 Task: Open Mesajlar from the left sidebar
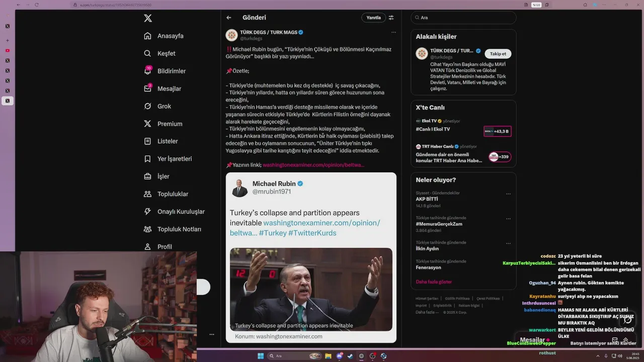162,88
